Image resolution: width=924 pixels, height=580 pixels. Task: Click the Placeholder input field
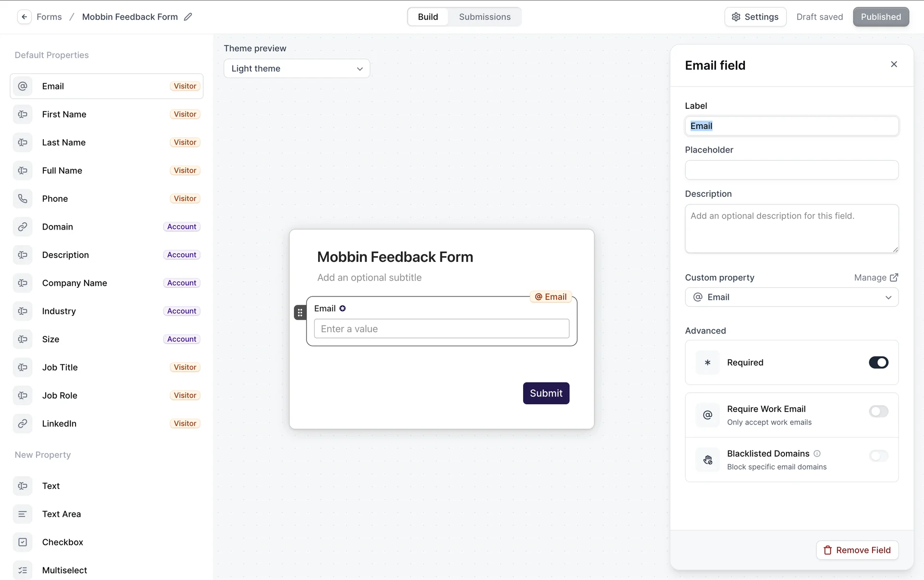click(x=791, y=170)
